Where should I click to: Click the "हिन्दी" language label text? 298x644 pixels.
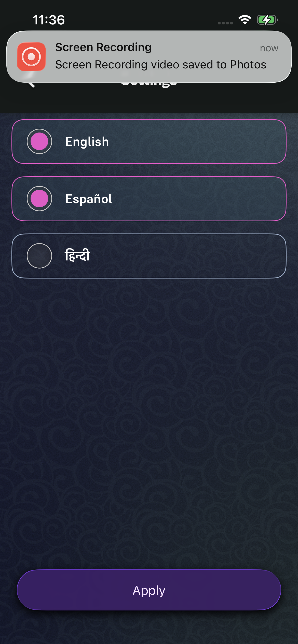click(x=77, y=255)
